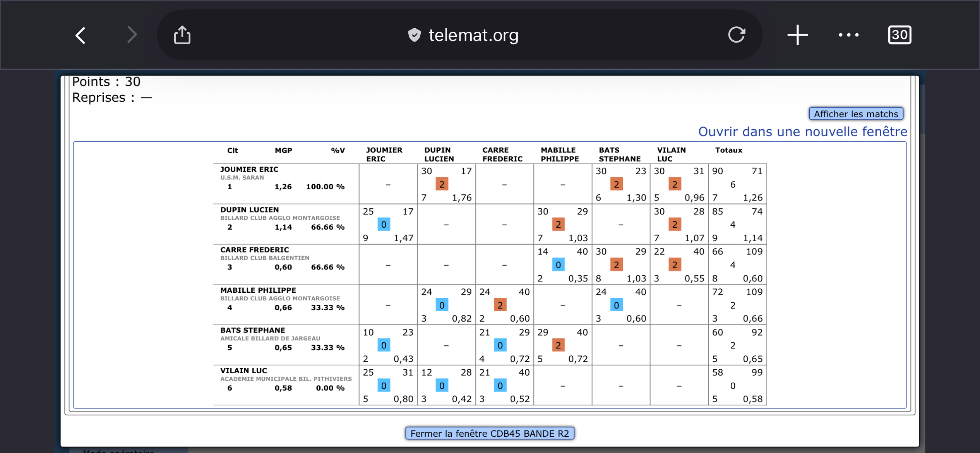Tap the browser forward arrow
The height and width of the screenshot is (453, 980).
(x=132, y=35)
